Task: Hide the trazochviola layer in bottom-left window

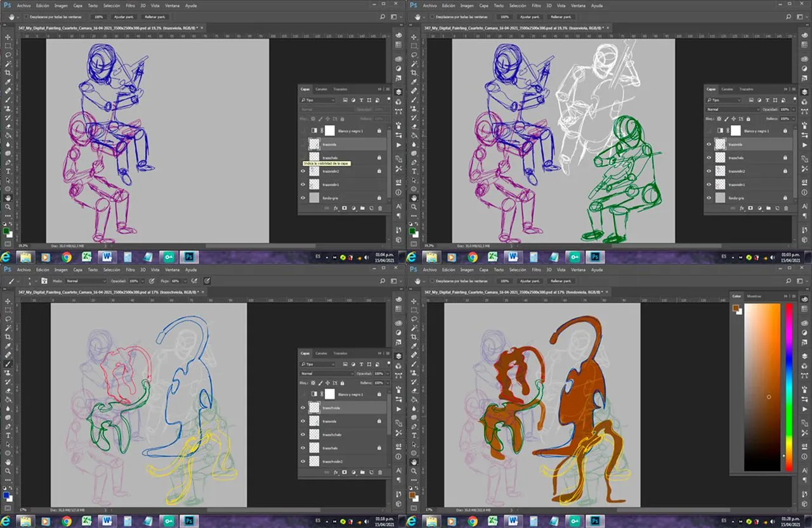Action: [303, 408]
